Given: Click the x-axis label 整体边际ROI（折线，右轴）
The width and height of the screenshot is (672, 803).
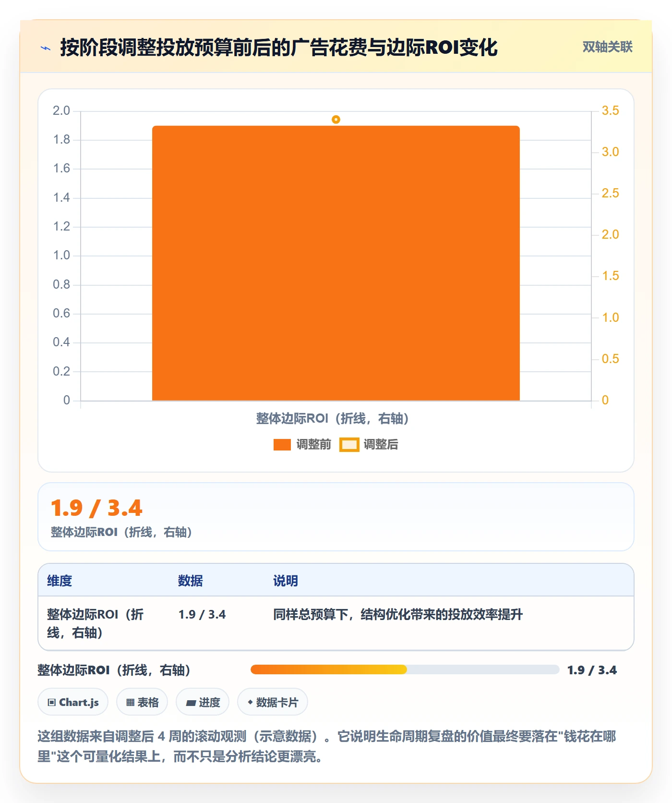Looking at the screenshot, I should (332, 418).
